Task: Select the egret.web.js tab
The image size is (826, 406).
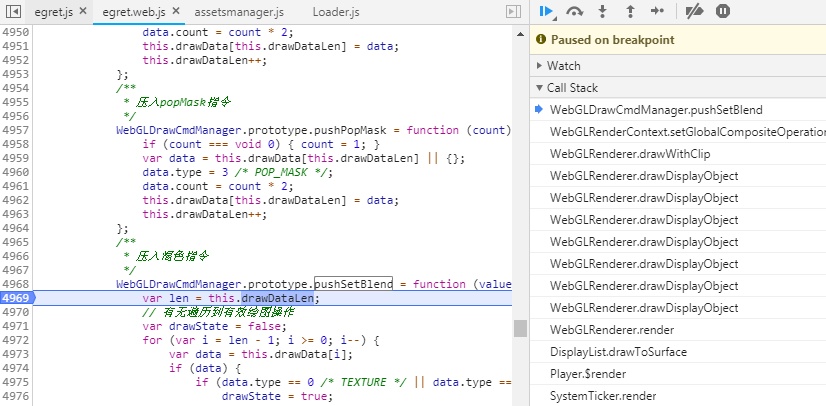Action: tap(133, 12)
